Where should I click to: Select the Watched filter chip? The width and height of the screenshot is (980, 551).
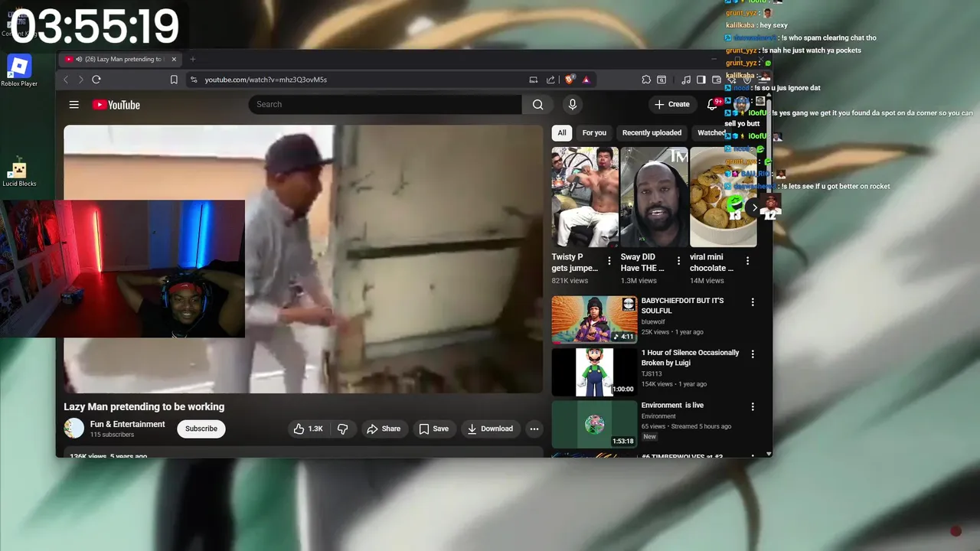click(x=711, y=132)
